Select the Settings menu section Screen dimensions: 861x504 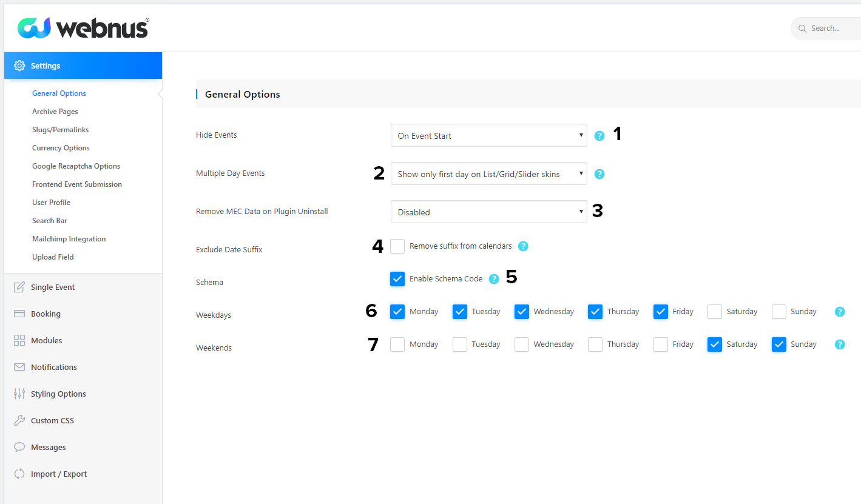tap(83, 66)
